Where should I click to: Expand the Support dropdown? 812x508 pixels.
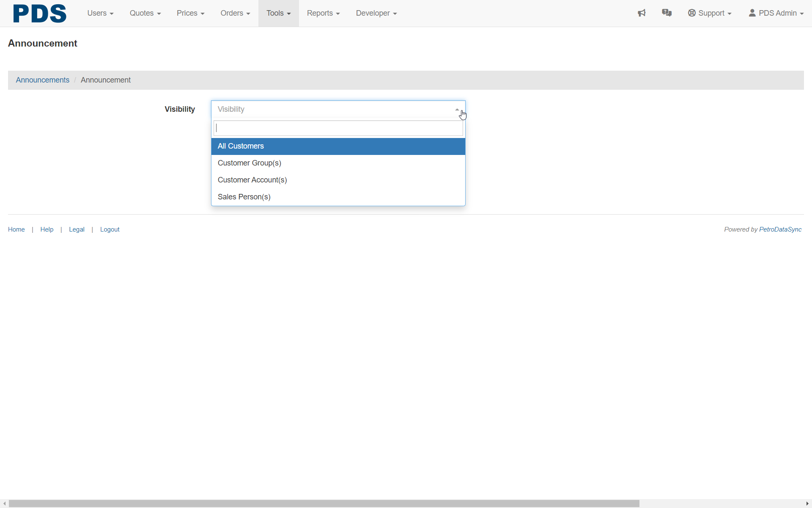pyautogui.click(x=709, y=13)
